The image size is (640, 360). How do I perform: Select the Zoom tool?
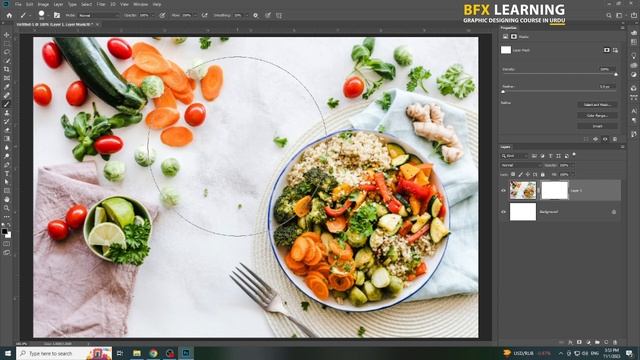(x=7, y=208)
